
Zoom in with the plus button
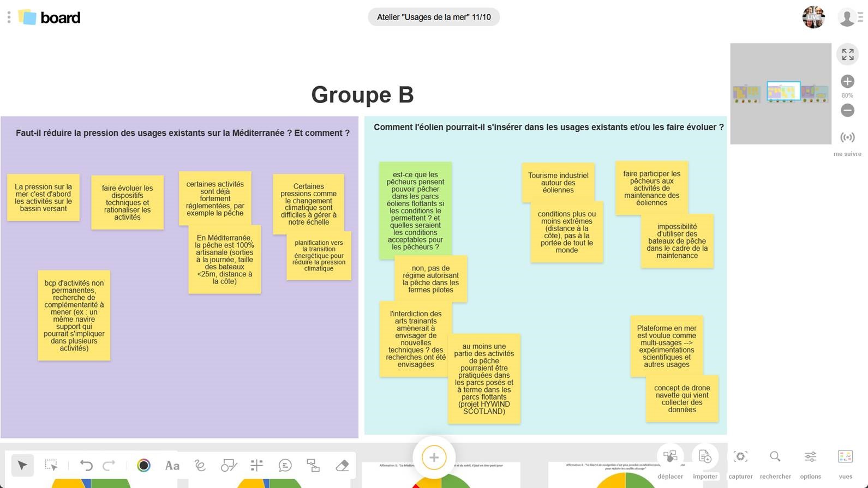tap(847, 82)
